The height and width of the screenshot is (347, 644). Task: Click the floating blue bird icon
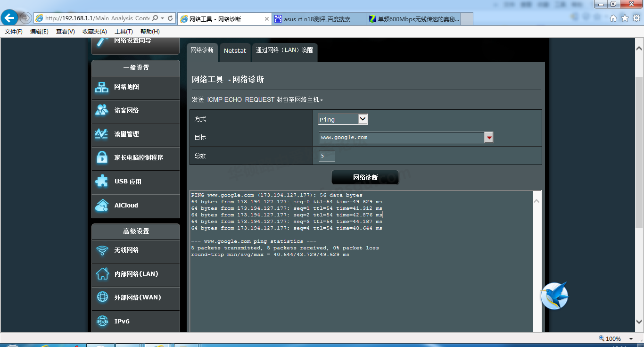[x=555, y=296]
